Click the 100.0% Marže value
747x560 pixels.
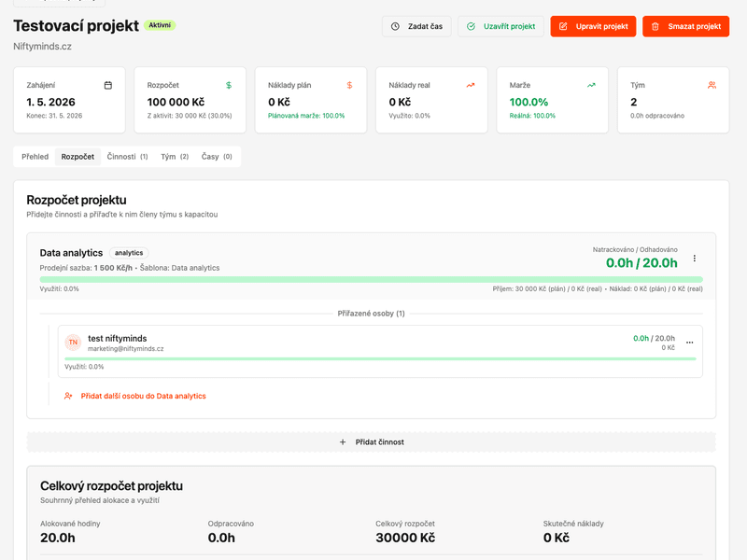pyautogui.click(x=529, y=102)
